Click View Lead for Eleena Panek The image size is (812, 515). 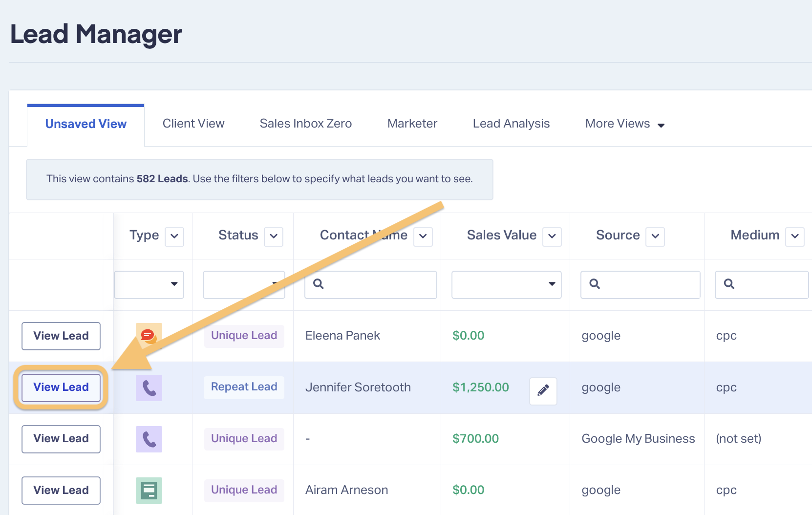click(x=61, y=336)
